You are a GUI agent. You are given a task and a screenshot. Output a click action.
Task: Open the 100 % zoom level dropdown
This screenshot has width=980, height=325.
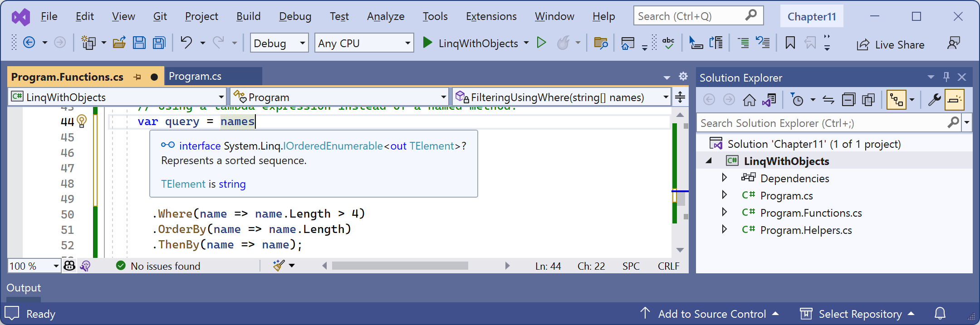tap(34, 266)
